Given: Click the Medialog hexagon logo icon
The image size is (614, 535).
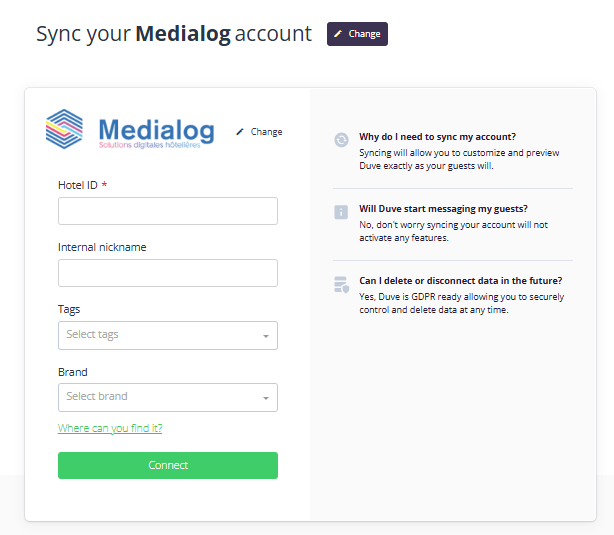Looking at the screenshot, I should pyautogui.click(x=65, y=130).
